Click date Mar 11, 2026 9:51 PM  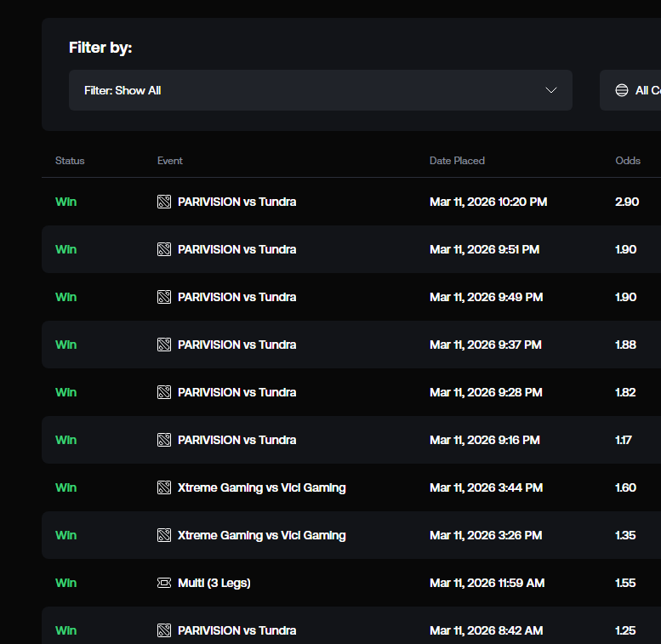click(484, 249)
